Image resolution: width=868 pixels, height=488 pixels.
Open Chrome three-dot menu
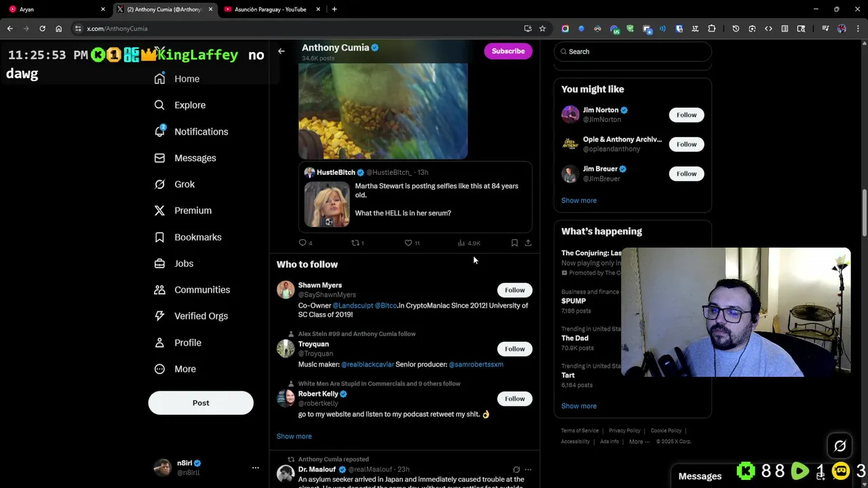[859, 28]
